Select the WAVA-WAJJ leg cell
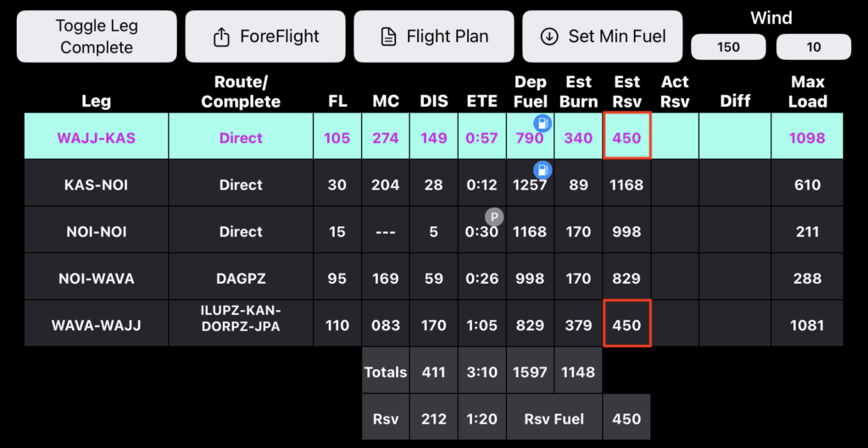This screenshot has width=868, height=448. (96, 324)
